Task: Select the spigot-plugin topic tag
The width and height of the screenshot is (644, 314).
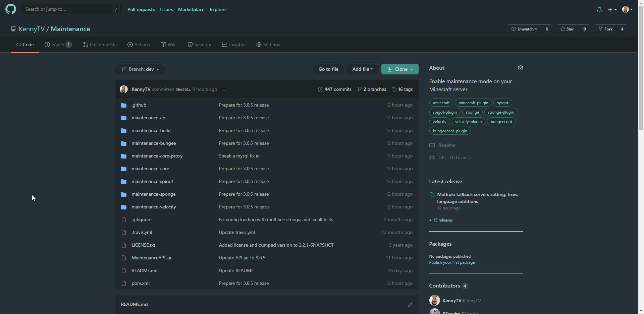Action: [445, 112]
